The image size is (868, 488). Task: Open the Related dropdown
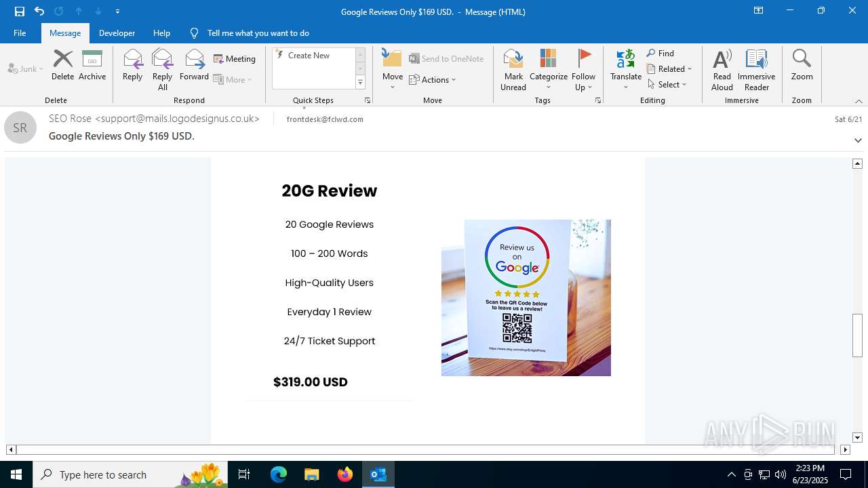[x=669, y=68]
